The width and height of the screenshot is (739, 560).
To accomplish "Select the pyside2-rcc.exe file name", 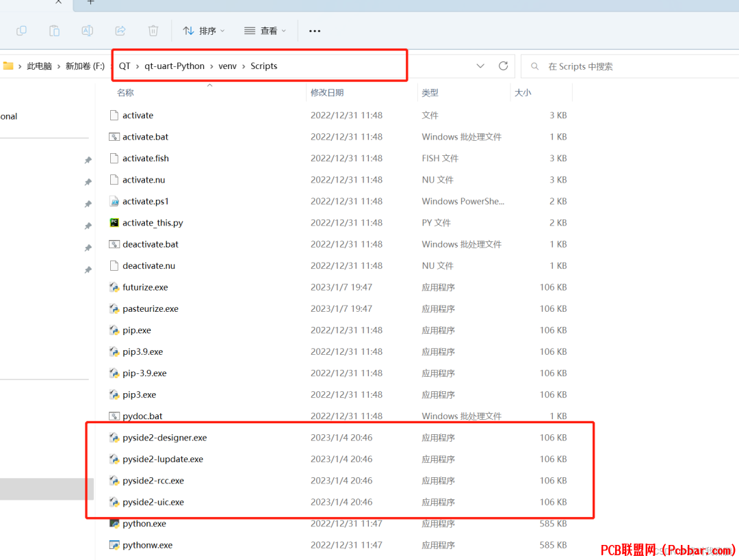I will 153,481.
